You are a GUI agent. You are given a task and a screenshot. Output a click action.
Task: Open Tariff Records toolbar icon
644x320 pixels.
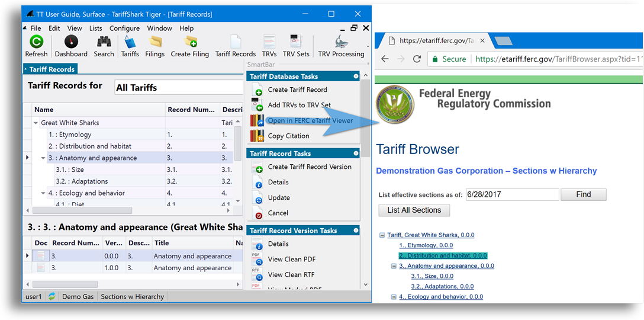tap(236, 42)
